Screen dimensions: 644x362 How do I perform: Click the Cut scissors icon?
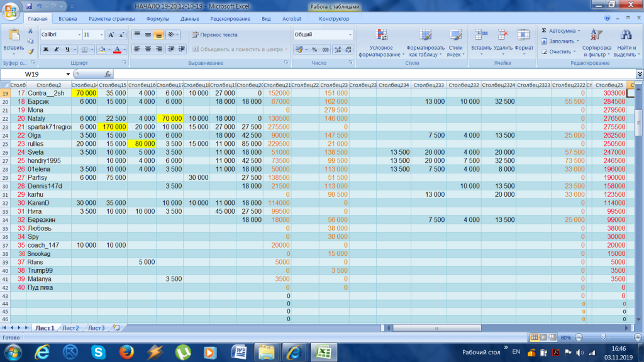(30, 31)
